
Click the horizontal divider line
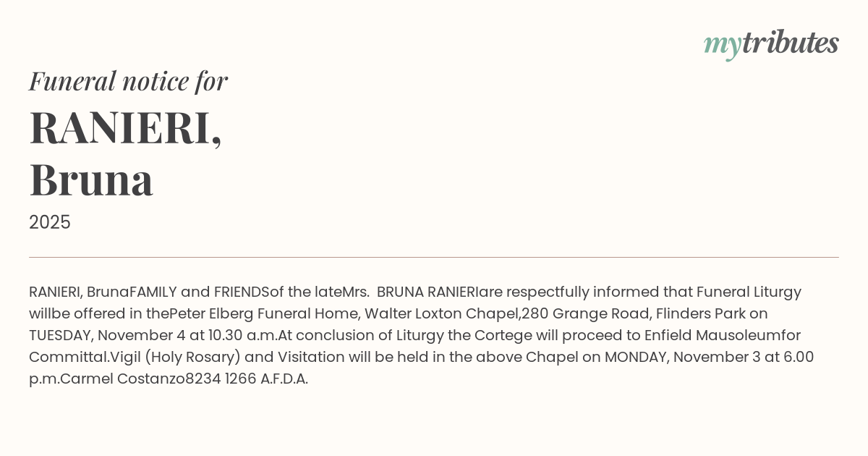point(434,257)
